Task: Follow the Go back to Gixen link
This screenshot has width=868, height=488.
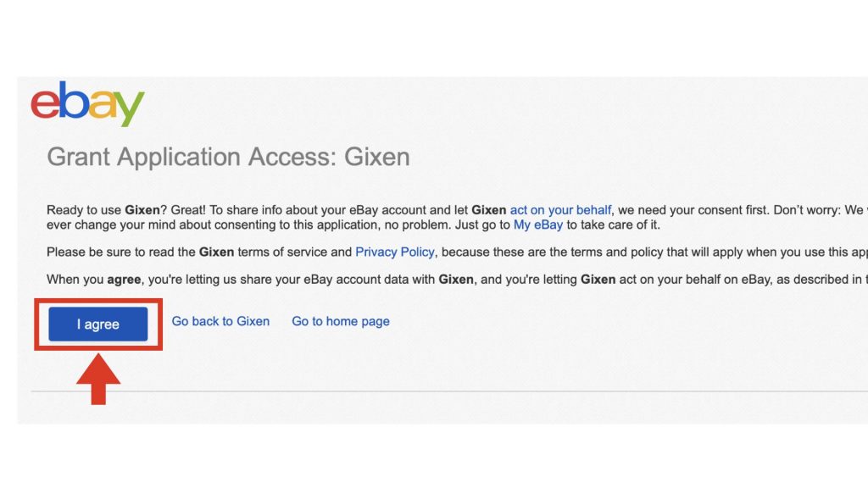Action: click(x=220, y=321)
